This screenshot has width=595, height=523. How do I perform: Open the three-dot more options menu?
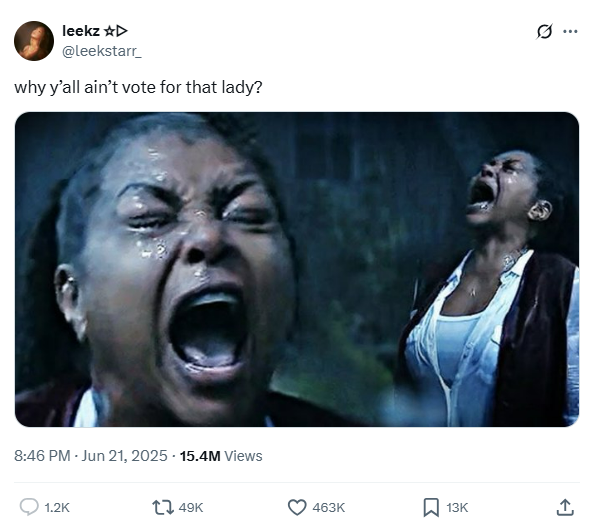(x=570, y=32)
